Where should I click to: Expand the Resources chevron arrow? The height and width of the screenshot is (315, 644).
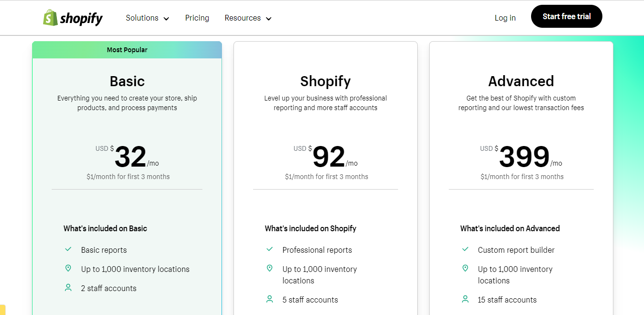pyautogui.click(x=268, y=19)
